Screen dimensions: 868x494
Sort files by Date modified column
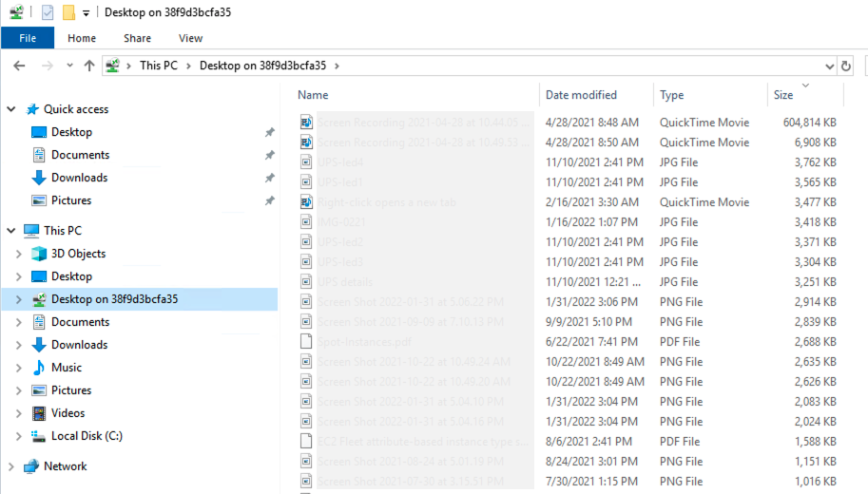[x=581, y=95]
